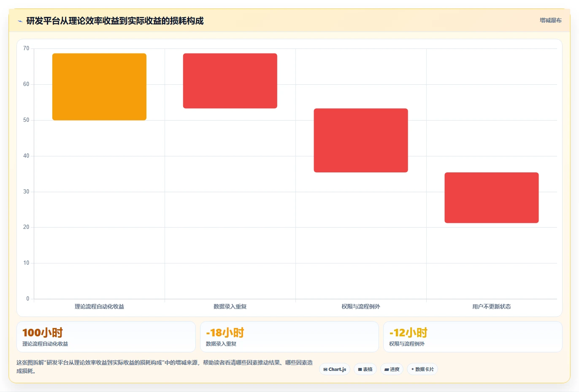
Task: Click the y-axis value 40
Action: [x=26, y=156]
